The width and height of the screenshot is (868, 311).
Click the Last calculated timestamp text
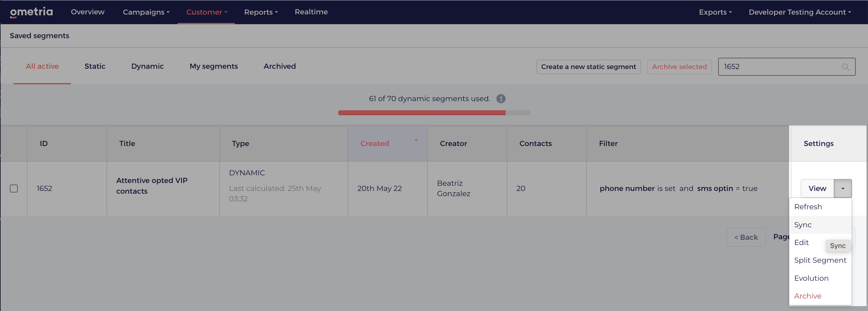point(275,193)
